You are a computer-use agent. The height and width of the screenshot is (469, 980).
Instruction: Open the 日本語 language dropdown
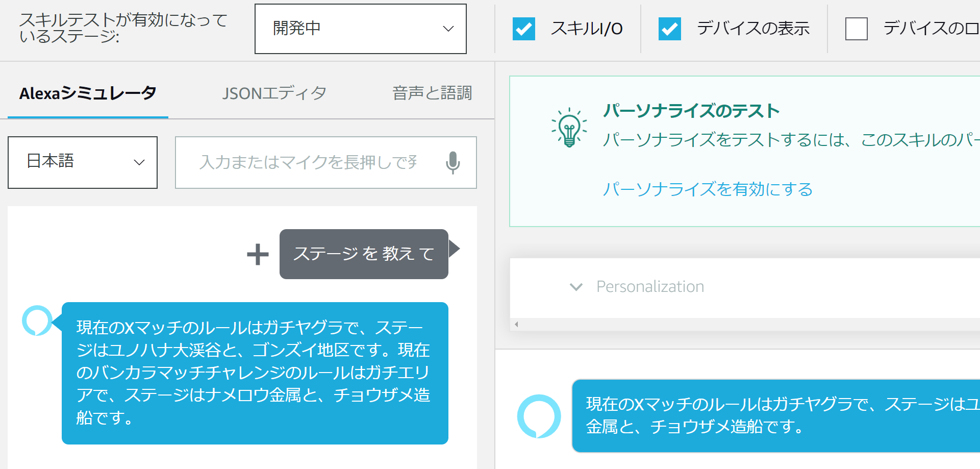83,162
